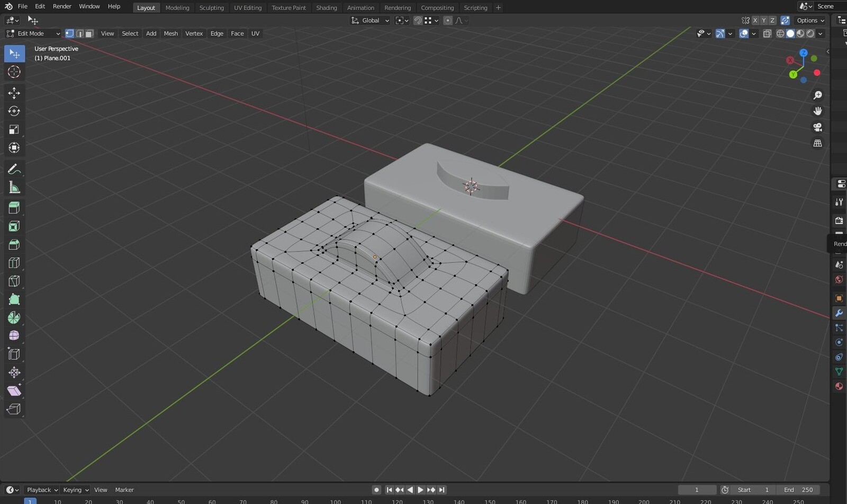
Task: Select the Transform tool
Action: click(14, 148)
